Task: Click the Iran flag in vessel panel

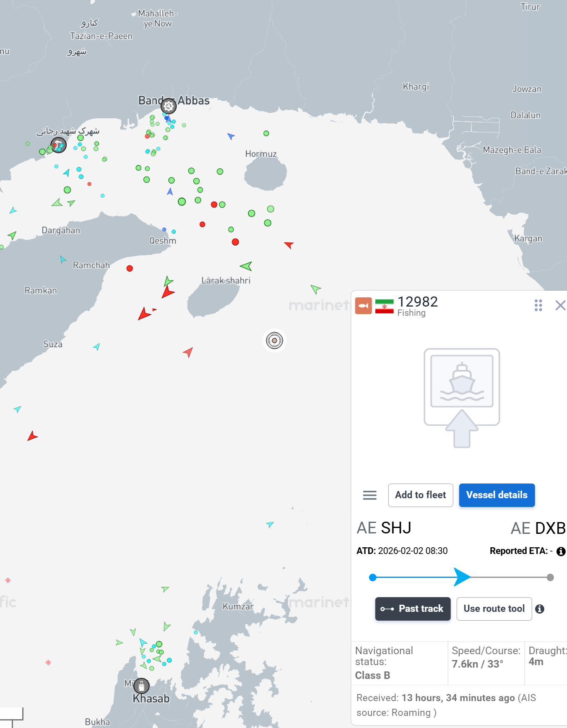Action: 384,306
